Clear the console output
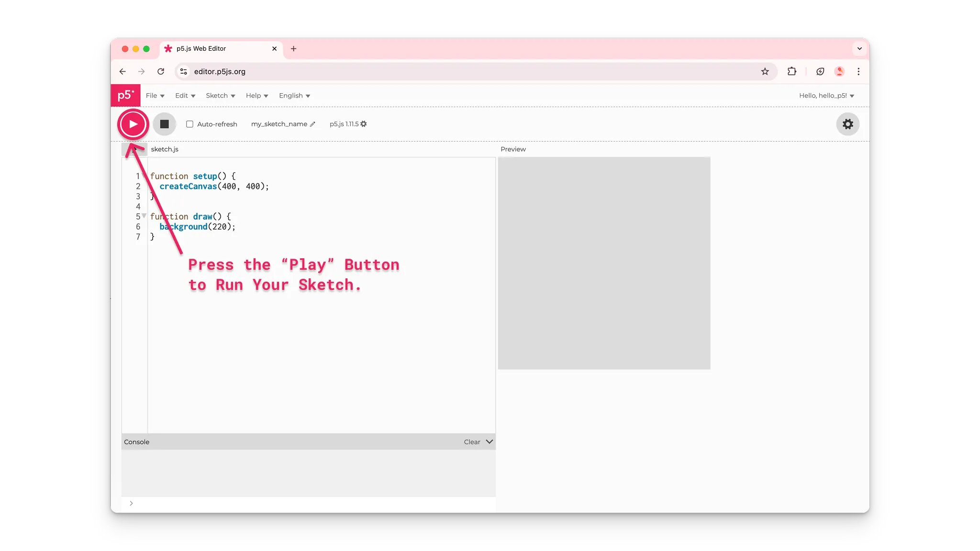This screenshot has height=551, width=980. [x=471, y=441]
